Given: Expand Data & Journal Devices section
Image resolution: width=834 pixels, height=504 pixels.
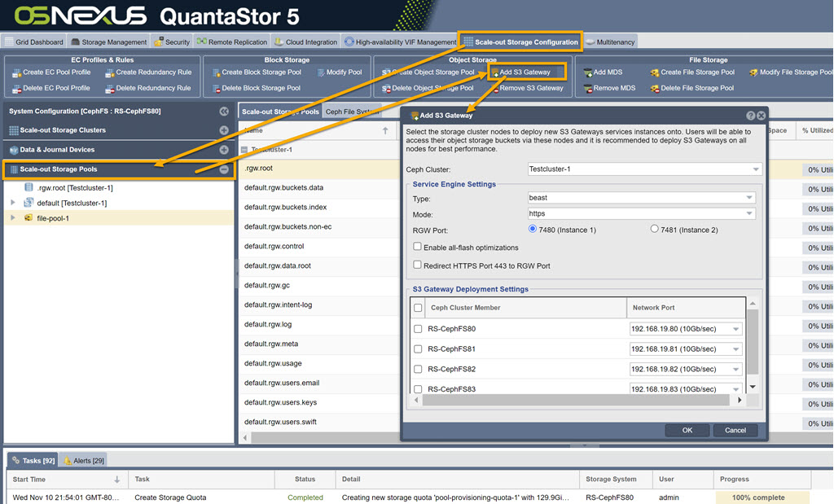Looking at the screenshot, I should (x=224, y=150).
